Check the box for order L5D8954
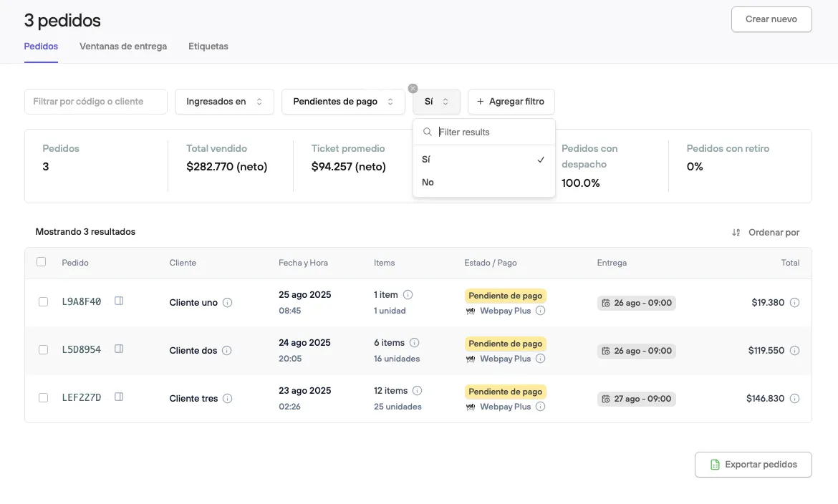Viewport: 838px width, 504px height. [x=43, y=350]
